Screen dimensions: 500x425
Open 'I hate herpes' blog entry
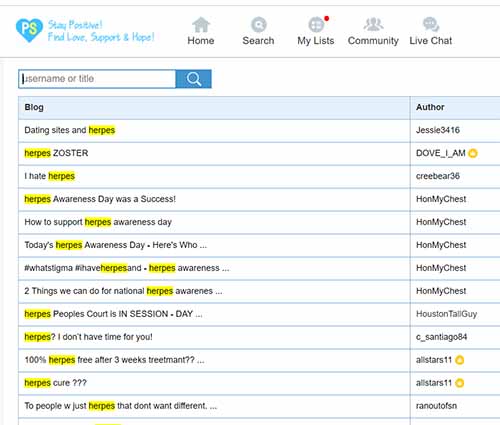(x=50, y=176)
